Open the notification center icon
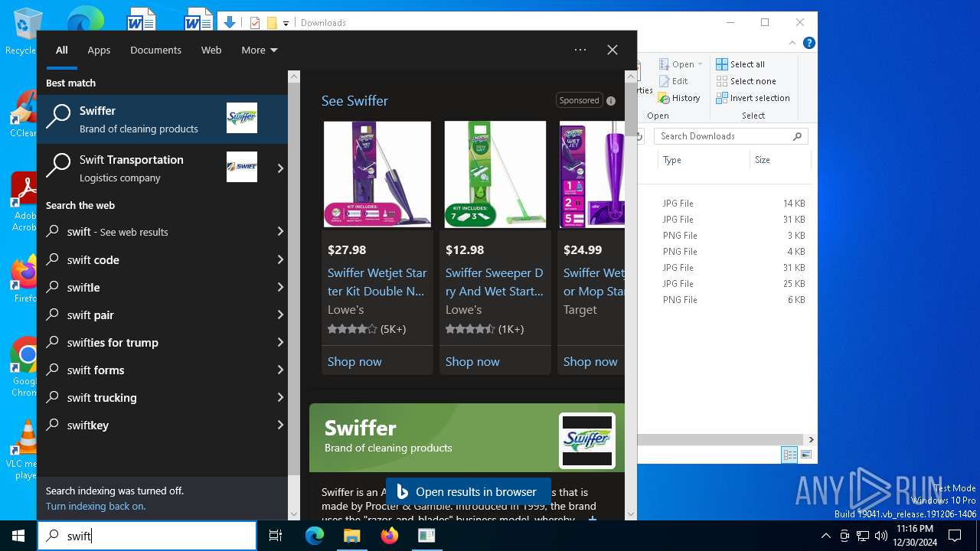Viewport: 980px width, 551px height. pos(955,536)
